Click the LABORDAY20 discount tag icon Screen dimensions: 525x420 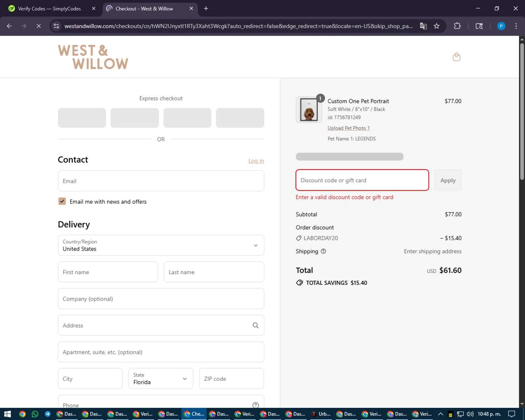[x=299, y=238]
